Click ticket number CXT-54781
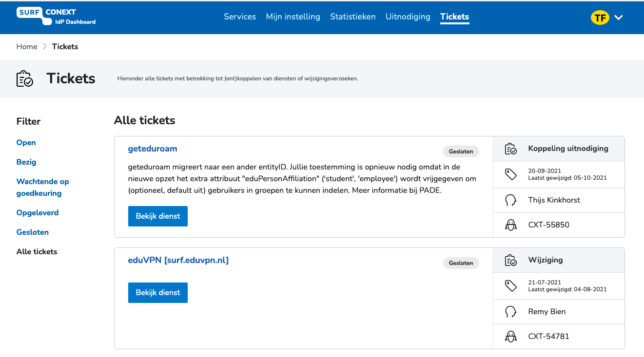 click(549, 337)
